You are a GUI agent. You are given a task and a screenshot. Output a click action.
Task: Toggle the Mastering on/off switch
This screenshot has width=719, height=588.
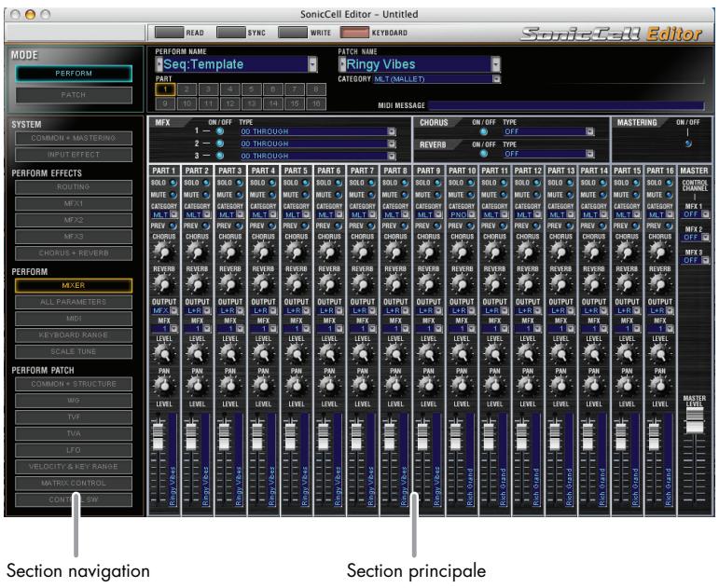688,144
